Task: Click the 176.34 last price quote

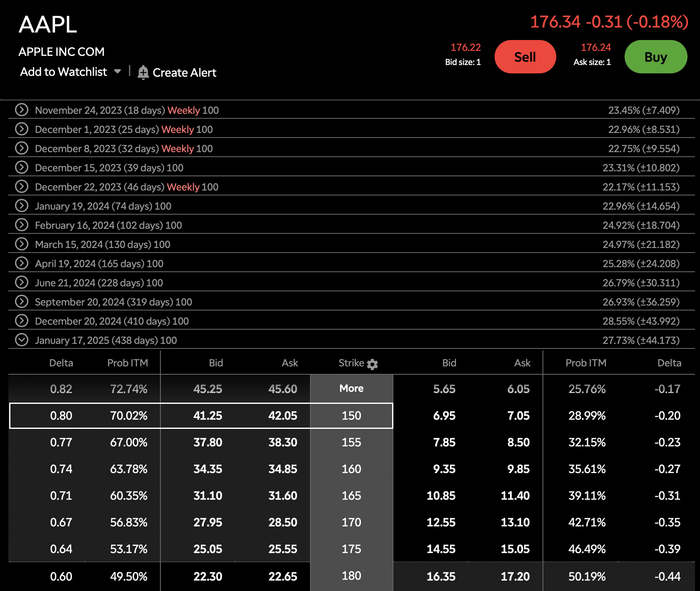Action: [555, 22]
